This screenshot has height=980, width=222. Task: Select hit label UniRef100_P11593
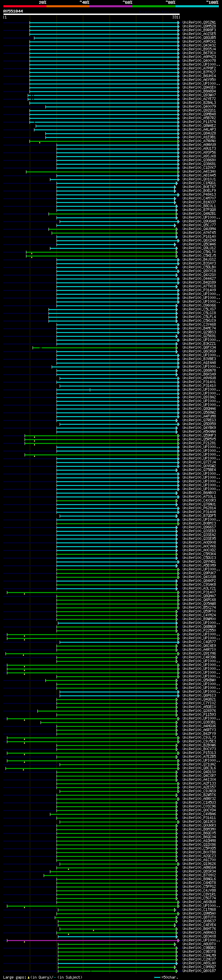(x=199, y=714)
